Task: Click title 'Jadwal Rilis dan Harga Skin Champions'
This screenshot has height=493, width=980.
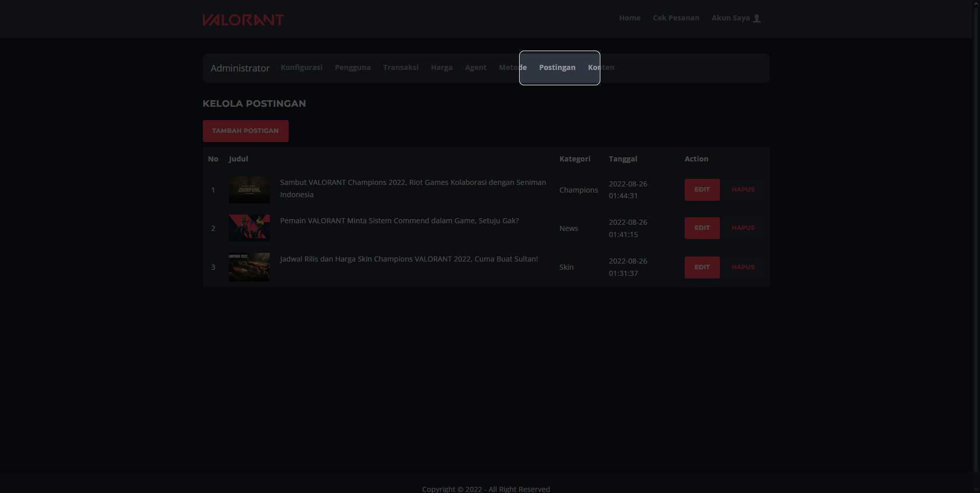Action: click(x=409, y=259)
